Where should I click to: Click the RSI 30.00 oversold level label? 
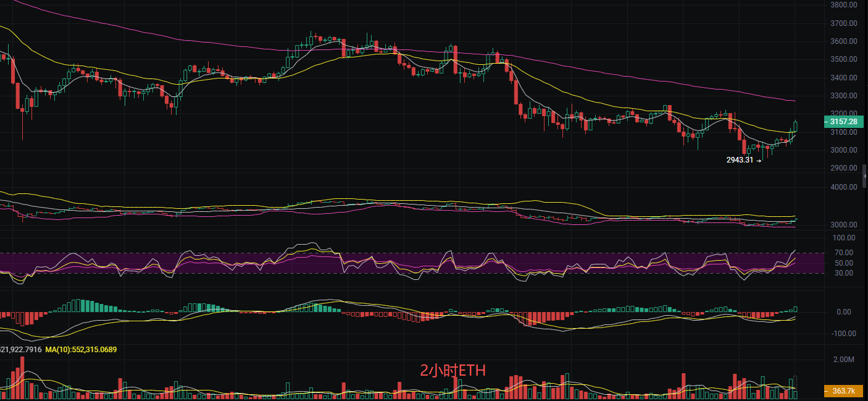pos(843,273)
